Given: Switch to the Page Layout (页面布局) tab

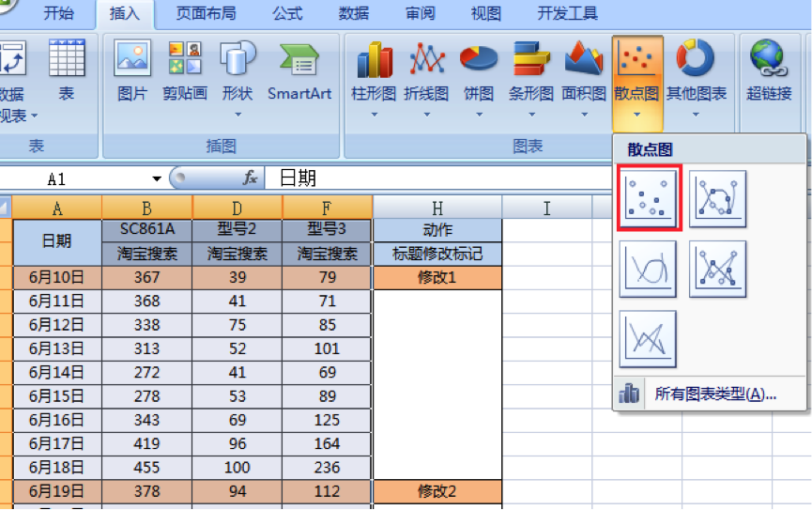Looking at the screenshot, I should click(206, 13).
